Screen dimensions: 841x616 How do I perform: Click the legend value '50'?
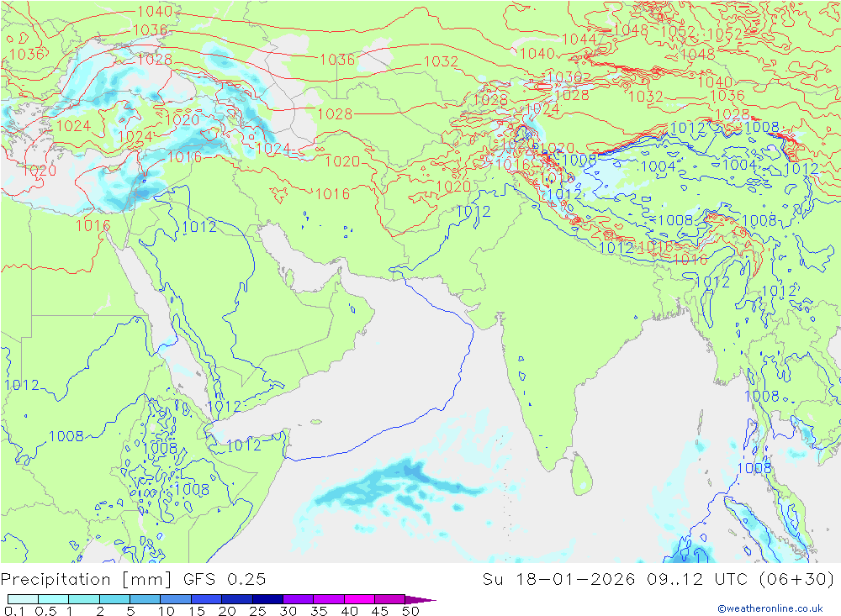pos(411,611)
